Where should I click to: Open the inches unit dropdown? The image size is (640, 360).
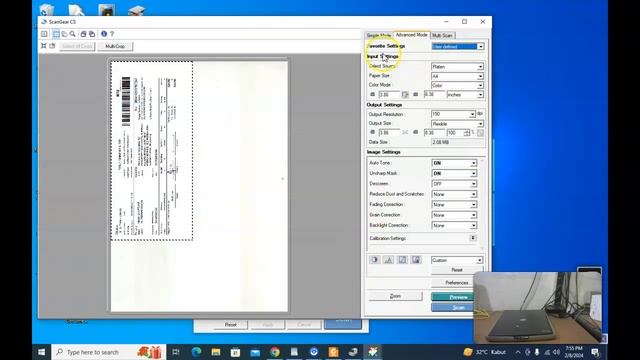coord(465,95)
